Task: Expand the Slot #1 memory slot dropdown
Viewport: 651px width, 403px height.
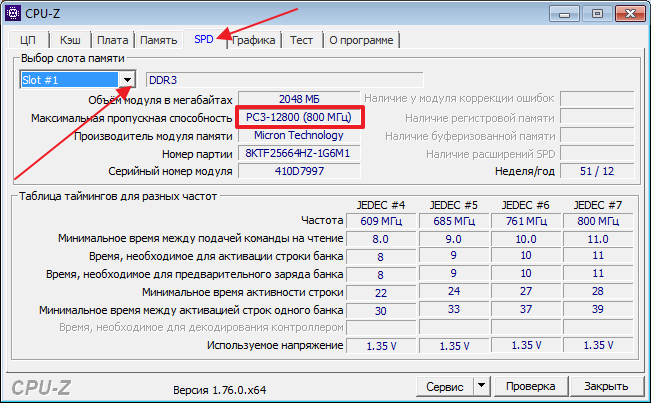Action: (x=127, y=80)
